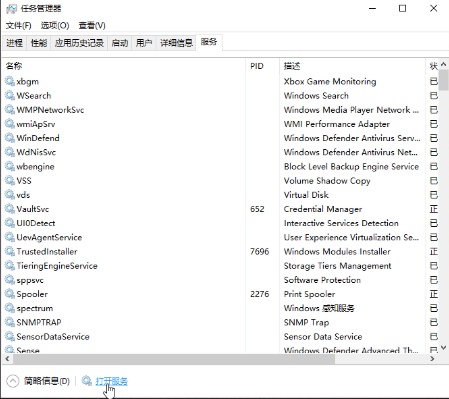Switch to the 性能 tab
449x399 pixels.
[x=39, y=43]
